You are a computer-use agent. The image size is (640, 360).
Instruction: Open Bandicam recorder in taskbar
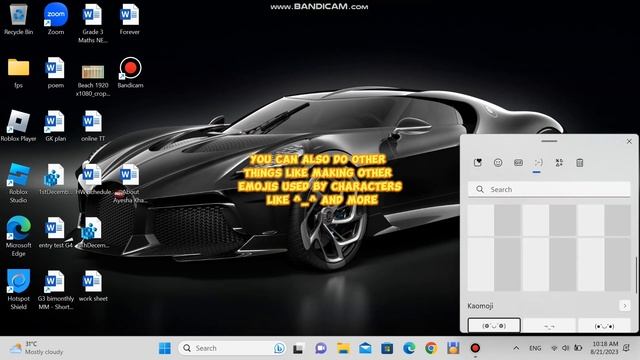[x=475, y=348]
